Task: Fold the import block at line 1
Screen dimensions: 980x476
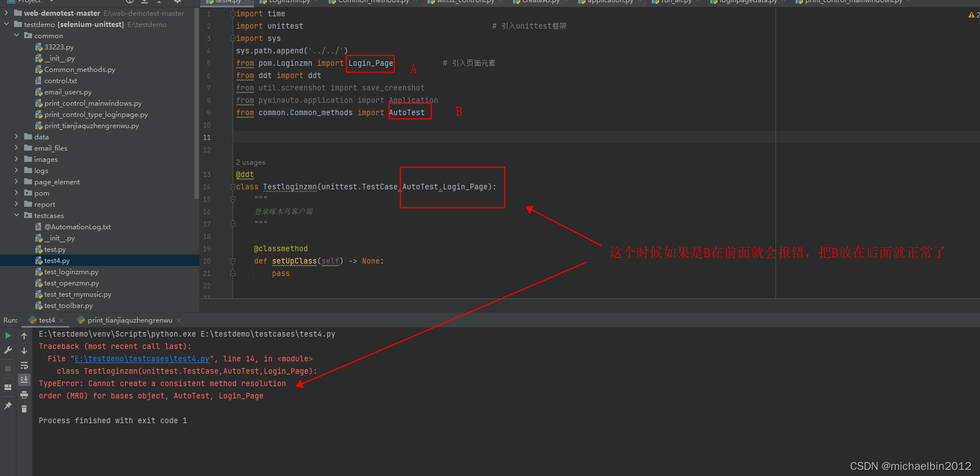Action: coord(233,13)
